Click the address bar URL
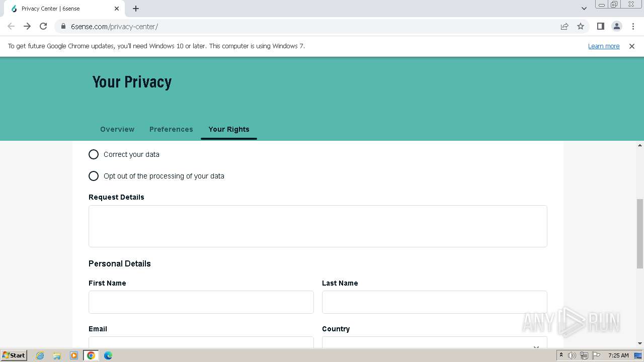This screenshot has height=362, width=644. [114, 27]
